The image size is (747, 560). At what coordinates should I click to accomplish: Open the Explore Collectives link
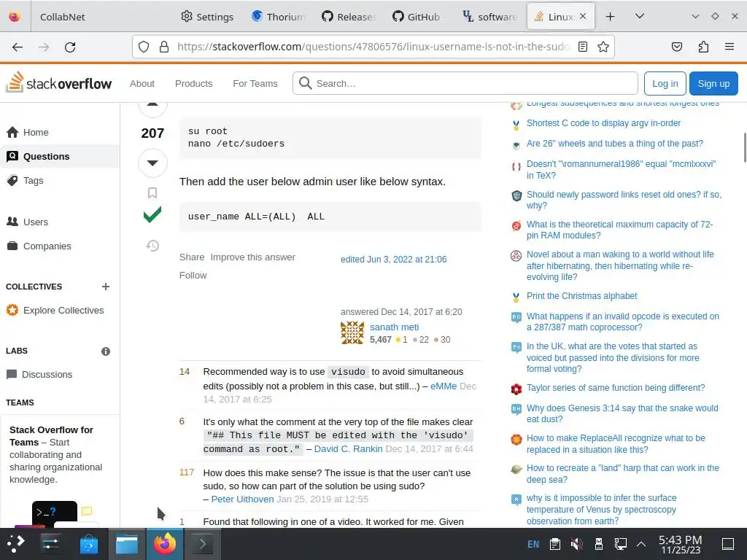pyautogui.click(x=63, y=311)
